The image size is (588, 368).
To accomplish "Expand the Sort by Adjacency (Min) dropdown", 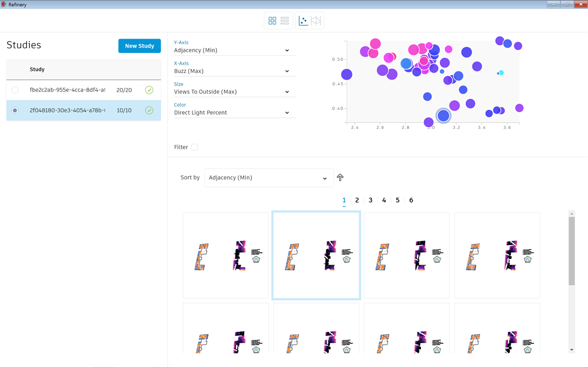I will [269, 178].
